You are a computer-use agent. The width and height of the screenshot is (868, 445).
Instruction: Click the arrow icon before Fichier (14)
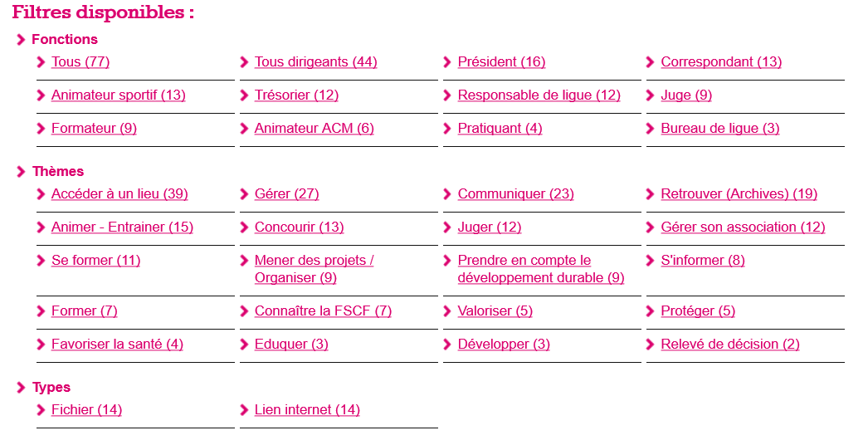pos(41,410)
